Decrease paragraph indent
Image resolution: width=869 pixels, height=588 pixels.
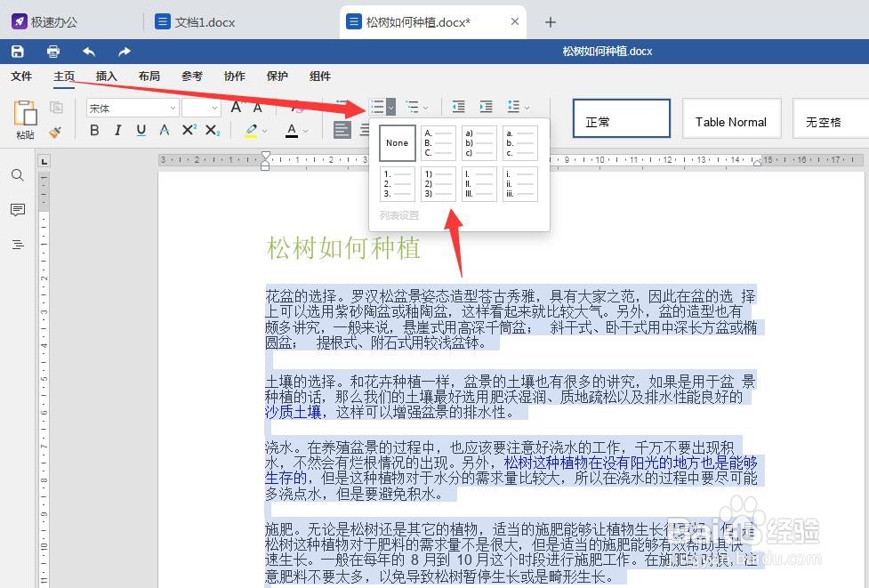tap(458, 107)
